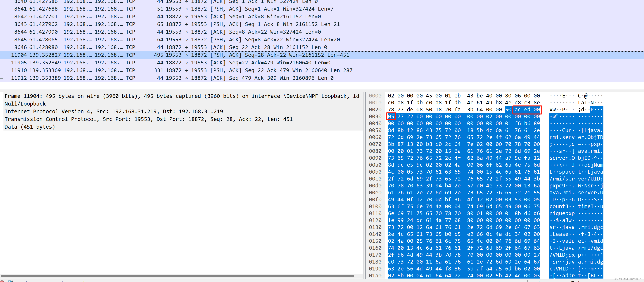Select packet 11912 with Ack=309
This screenshot has height=282, width=644.
pos(322,78)
